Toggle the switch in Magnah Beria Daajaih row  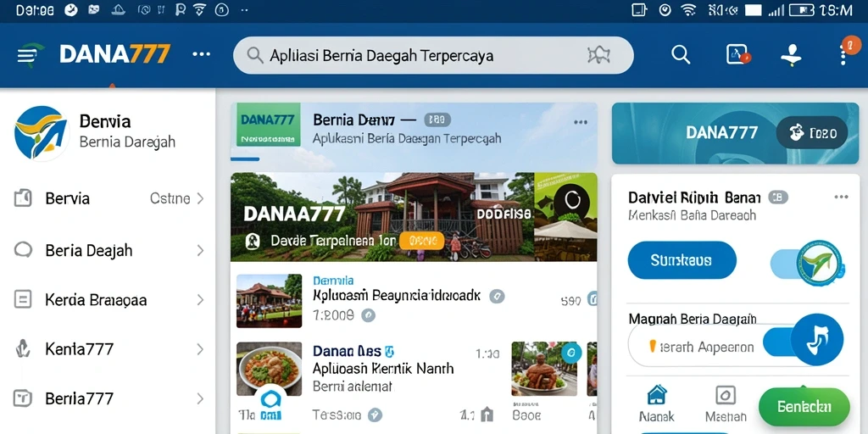[x=804, y=340]
